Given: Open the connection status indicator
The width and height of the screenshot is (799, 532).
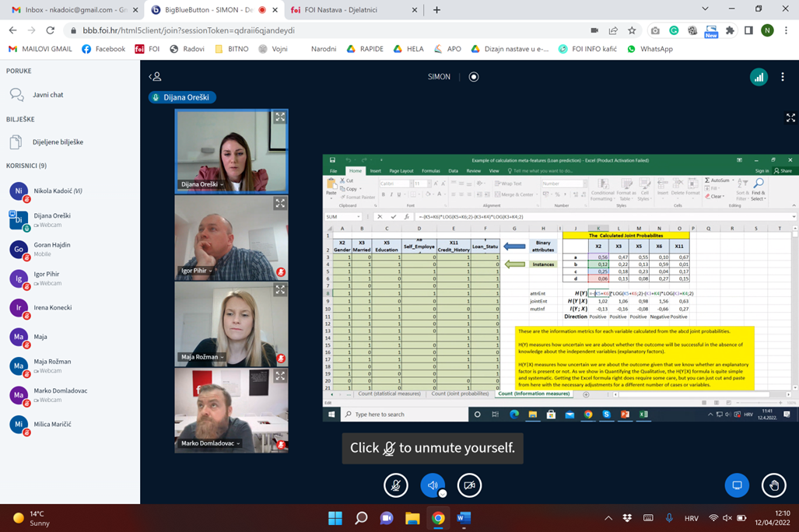Looking at the screenshot, I should point(759,77).
